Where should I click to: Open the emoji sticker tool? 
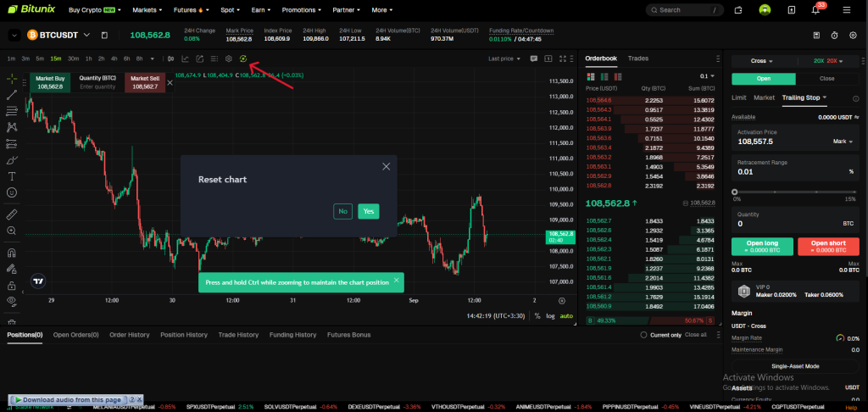tap(12, 192)
